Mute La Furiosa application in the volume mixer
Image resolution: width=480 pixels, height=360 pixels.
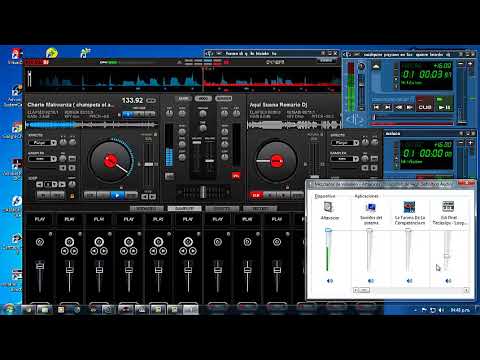click(409, 281)
